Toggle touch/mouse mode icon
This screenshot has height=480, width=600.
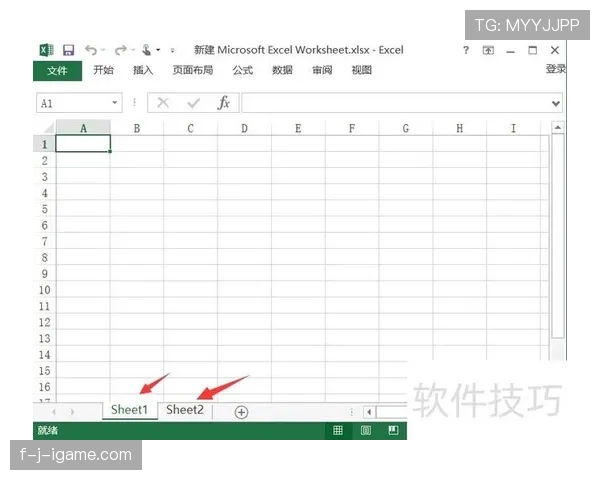click(x=146, y=50)
